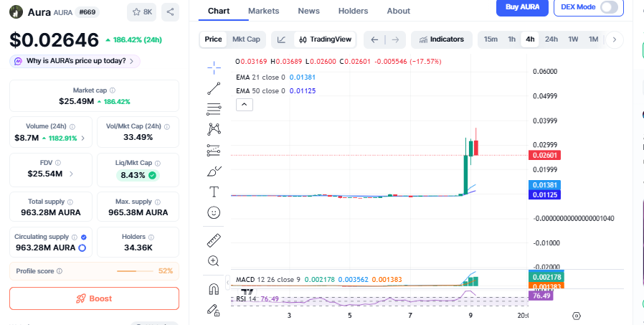Select the crosshair cursor tool

(214, 67)
